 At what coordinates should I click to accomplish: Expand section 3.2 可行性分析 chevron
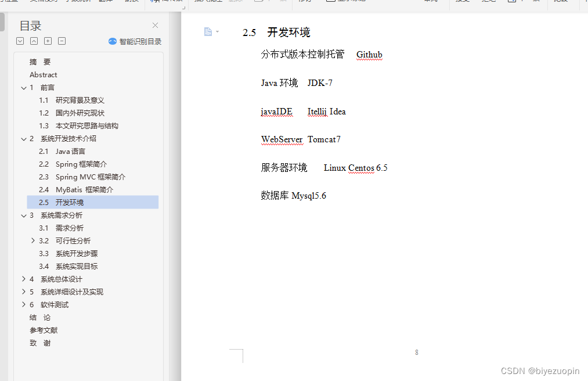coord(33,240)
